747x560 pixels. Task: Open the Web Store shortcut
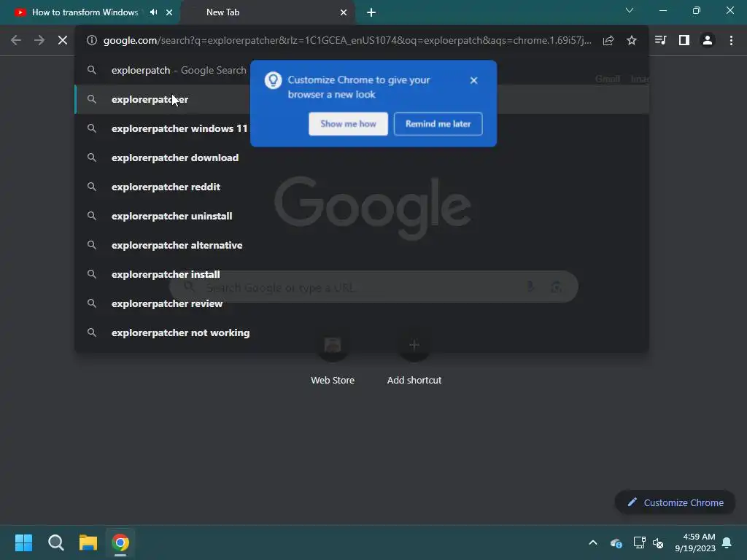pyautogui.click(x=333, y=360)
